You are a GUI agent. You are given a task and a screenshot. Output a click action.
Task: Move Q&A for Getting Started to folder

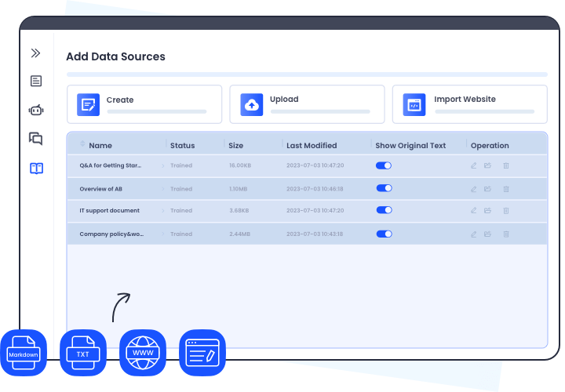pyautogui.click(x=487, y=165)
